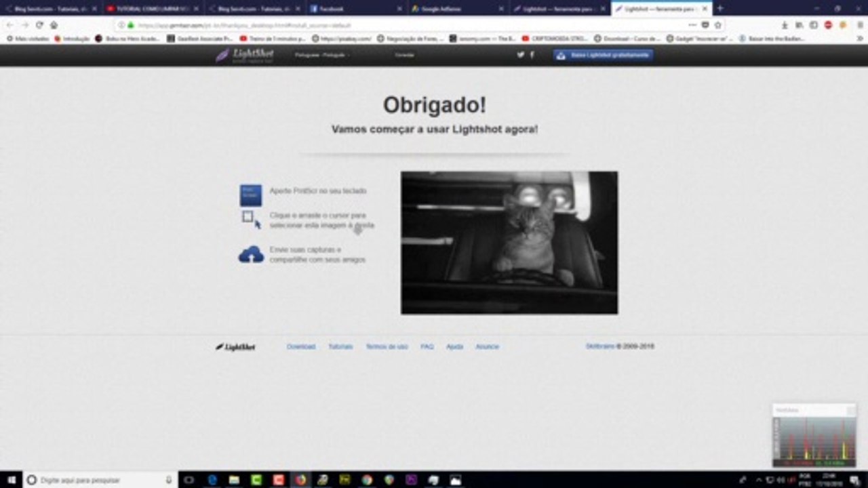Open the CRIPTOMOEDA bookmark
The width and height of the screenshot is (868, 488).
tap(555, 39)
